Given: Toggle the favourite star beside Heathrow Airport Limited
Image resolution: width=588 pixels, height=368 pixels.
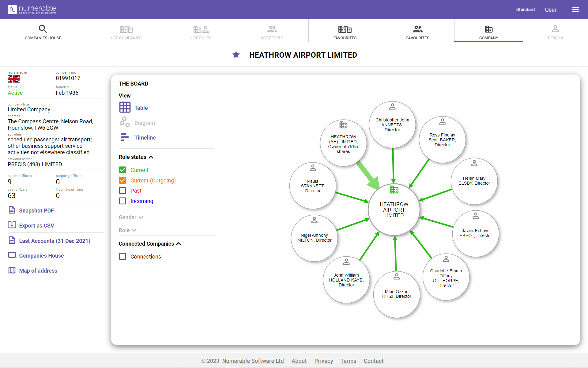Looking at the screenshot, I should 236,55.
